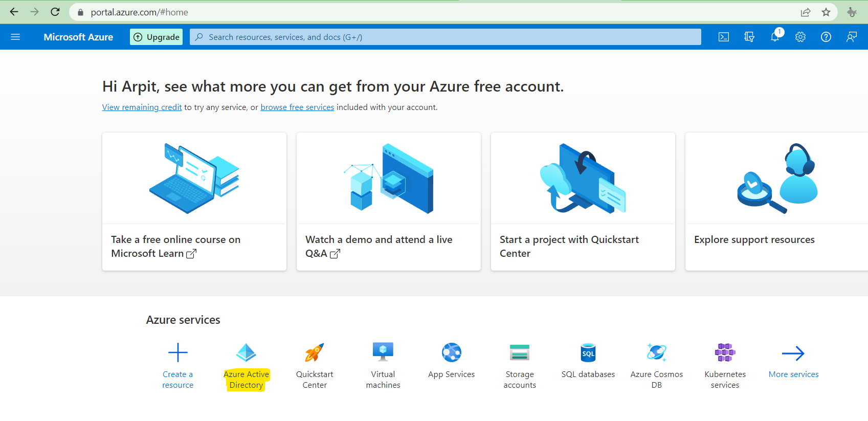Click the Upgrade button
The height and width of the screenshot is (421, 868).
pos(157,37)
